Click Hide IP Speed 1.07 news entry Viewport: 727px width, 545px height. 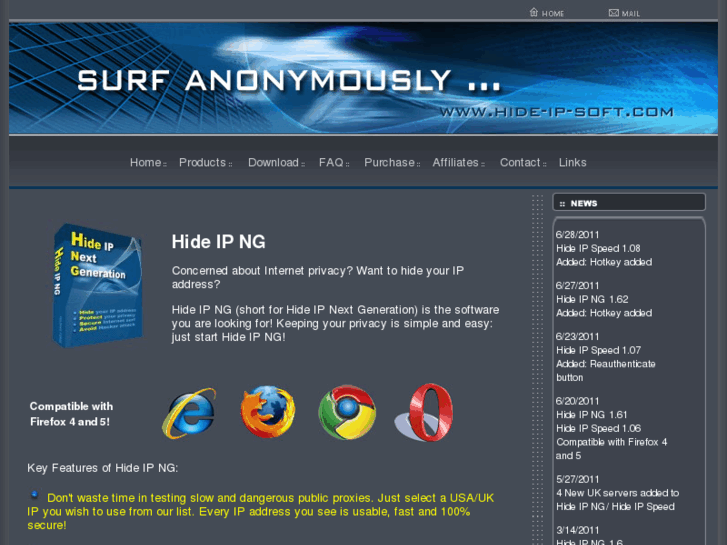pyautogui.click(x=599, y=351)
